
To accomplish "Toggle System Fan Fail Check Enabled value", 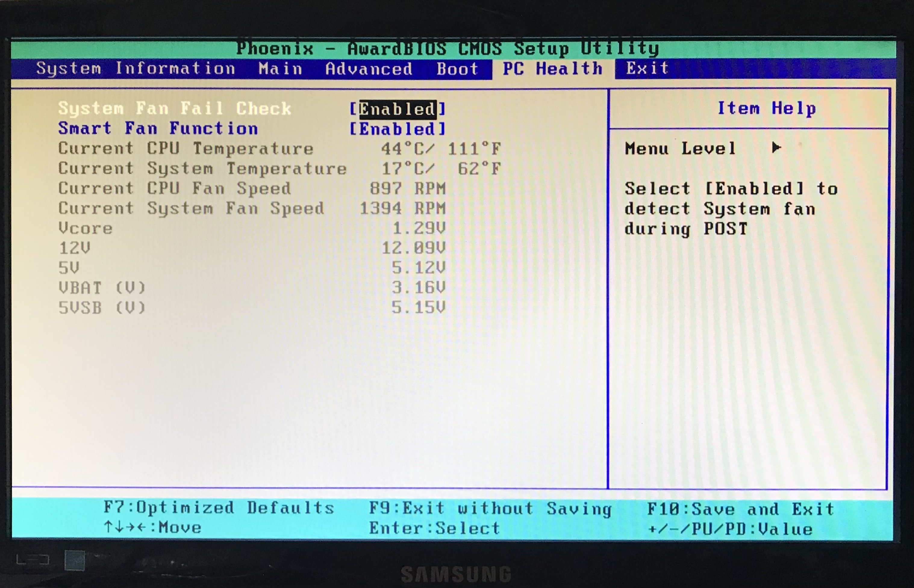I will tap(398, 109).
